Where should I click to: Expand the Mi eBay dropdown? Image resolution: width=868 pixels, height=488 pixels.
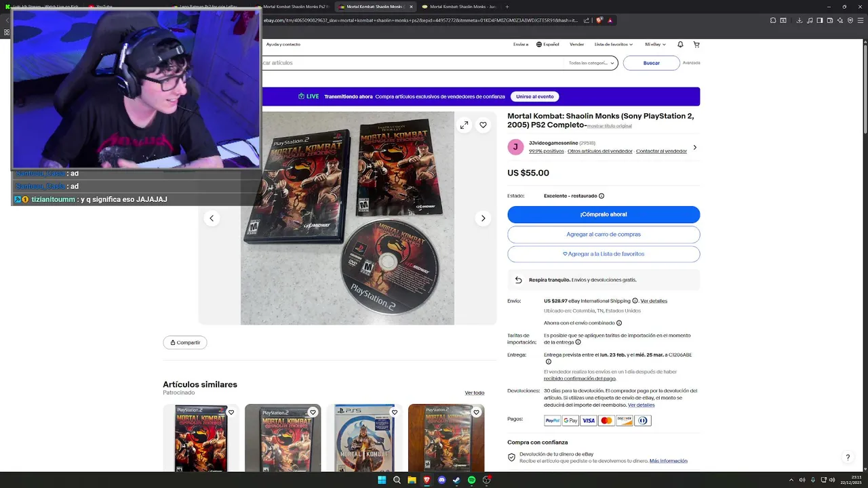[655, 44]
